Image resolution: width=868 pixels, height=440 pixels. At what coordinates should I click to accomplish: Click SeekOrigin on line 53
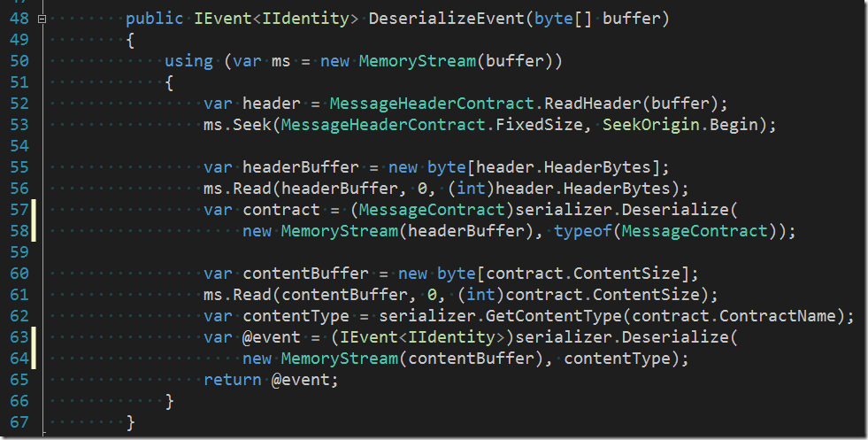[x=651, y=125]
